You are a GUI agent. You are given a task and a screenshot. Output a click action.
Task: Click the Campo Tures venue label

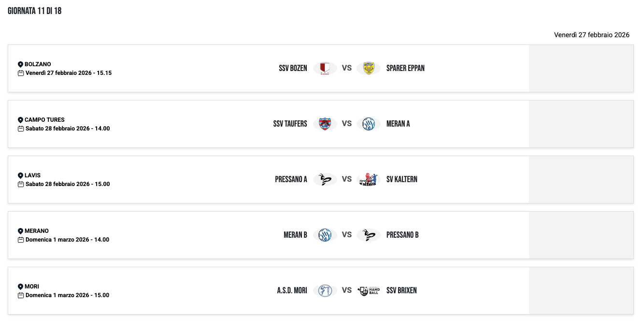44,120
